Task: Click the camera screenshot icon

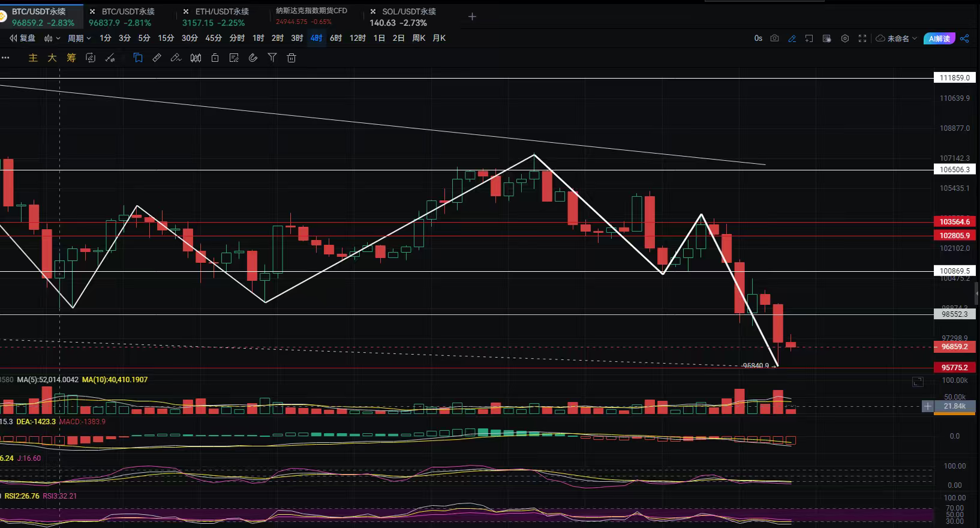Action: coord(774,38)
